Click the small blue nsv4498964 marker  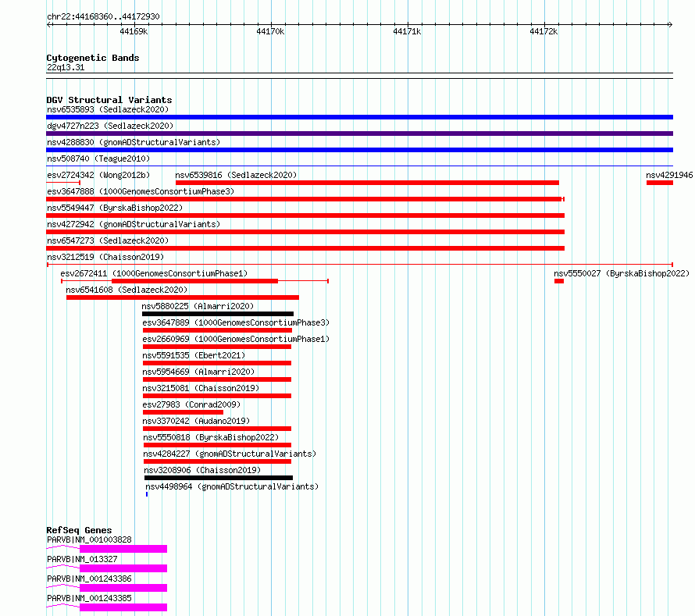point(147,494)
